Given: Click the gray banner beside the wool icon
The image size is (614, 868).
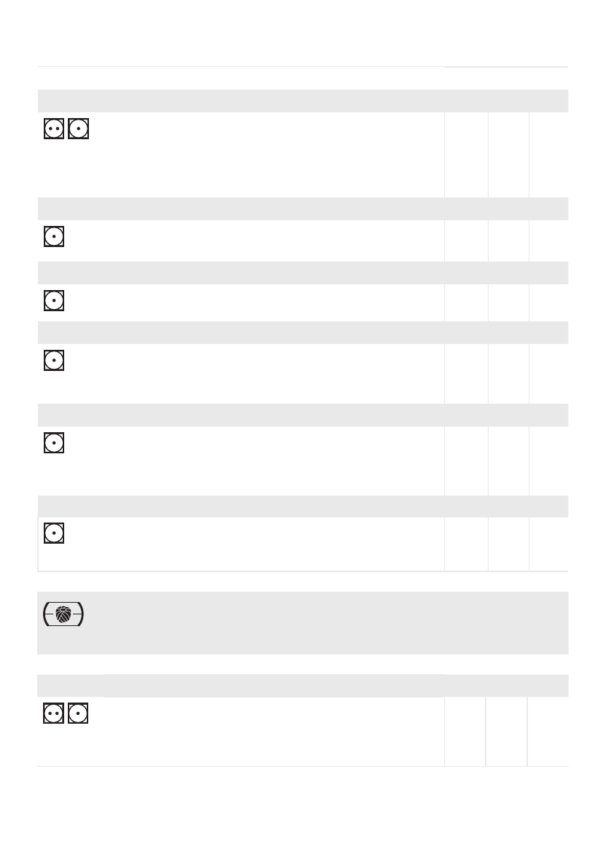Looking at the screenshot, I should 328,622.
